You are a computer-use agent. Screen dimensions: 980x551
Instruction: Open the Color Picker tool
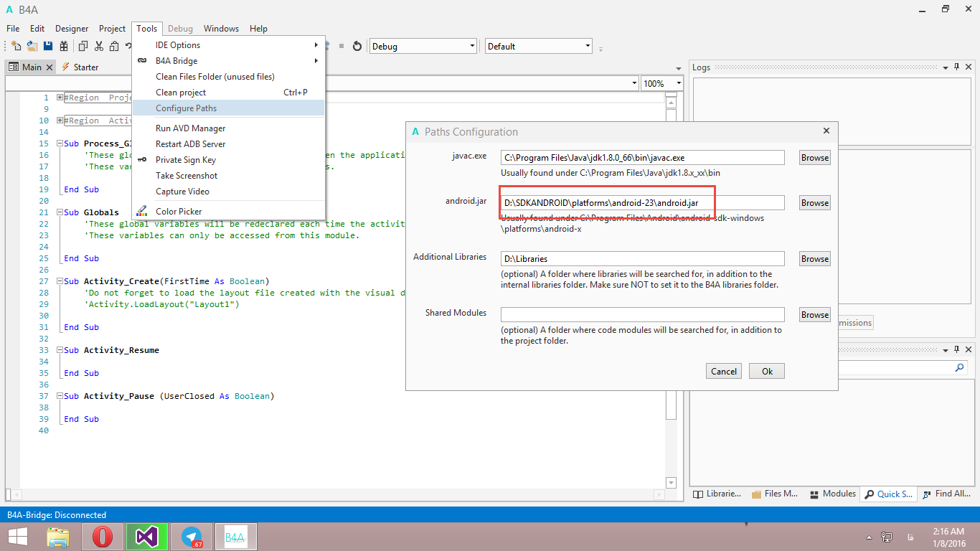[x=179, y=212]
